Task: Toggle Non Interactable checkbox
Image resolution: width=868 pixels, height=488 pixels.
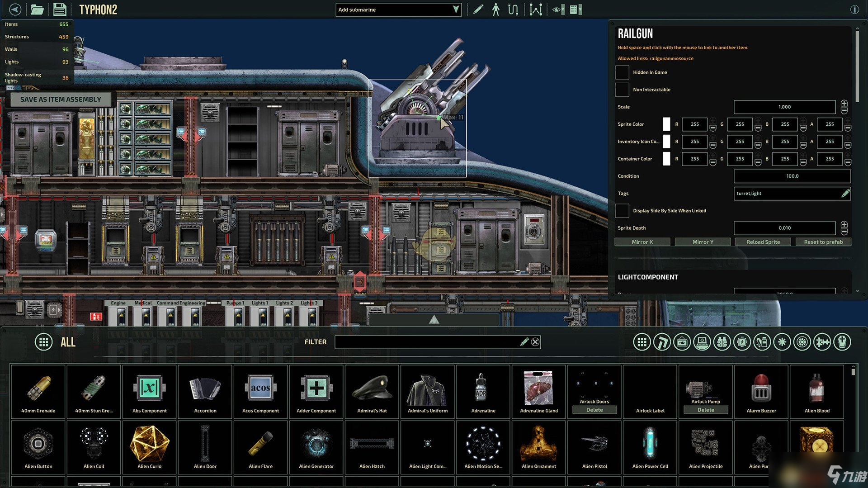Action: click(622, 90)
